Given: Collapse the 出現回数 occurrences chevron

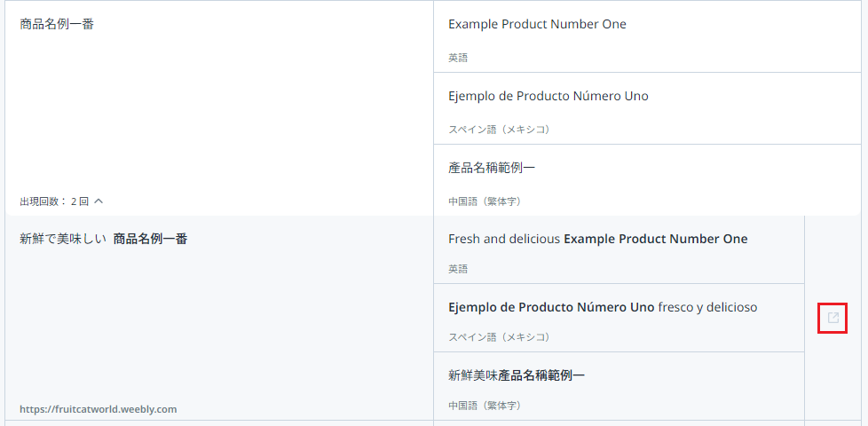Looking at the screenshot, I should (99, 201).
